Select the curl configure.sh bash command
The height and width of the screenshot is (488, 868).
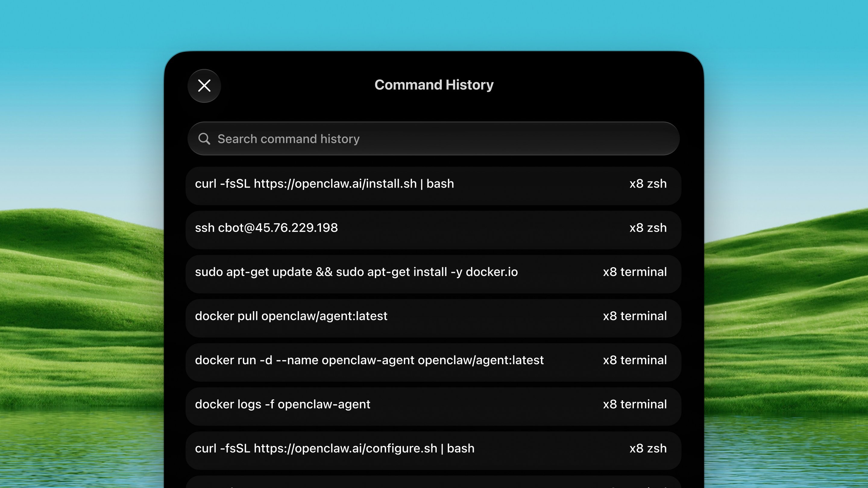click(433, 451)
